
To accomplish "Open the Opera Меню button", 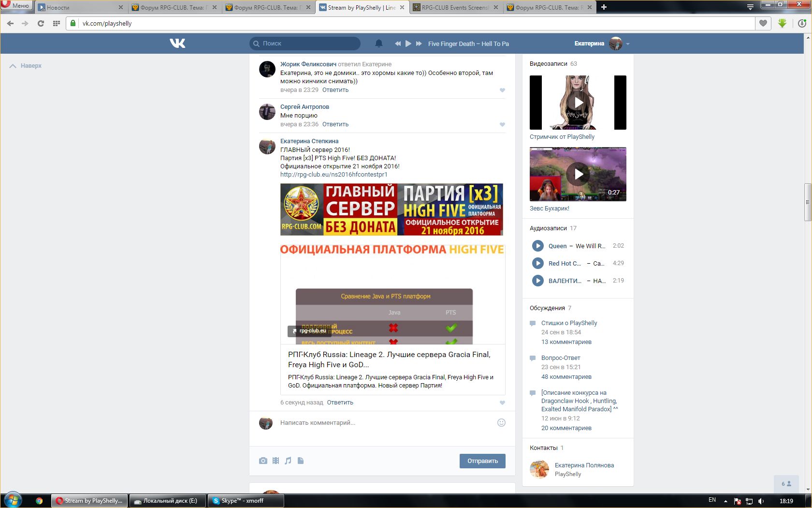I will (x=16, y=5).
